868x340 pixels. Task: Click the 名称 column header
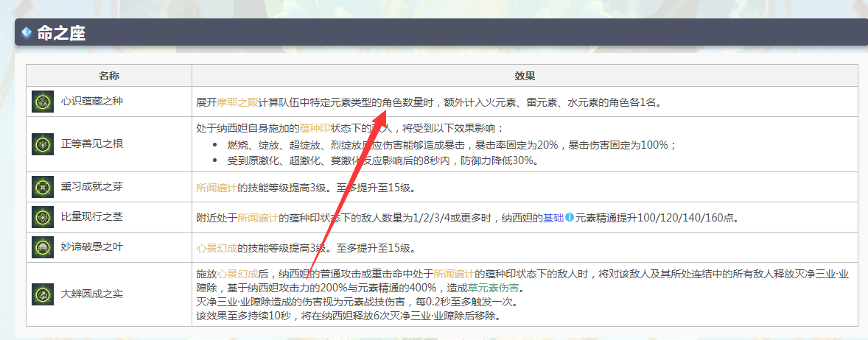click(109, 75)
